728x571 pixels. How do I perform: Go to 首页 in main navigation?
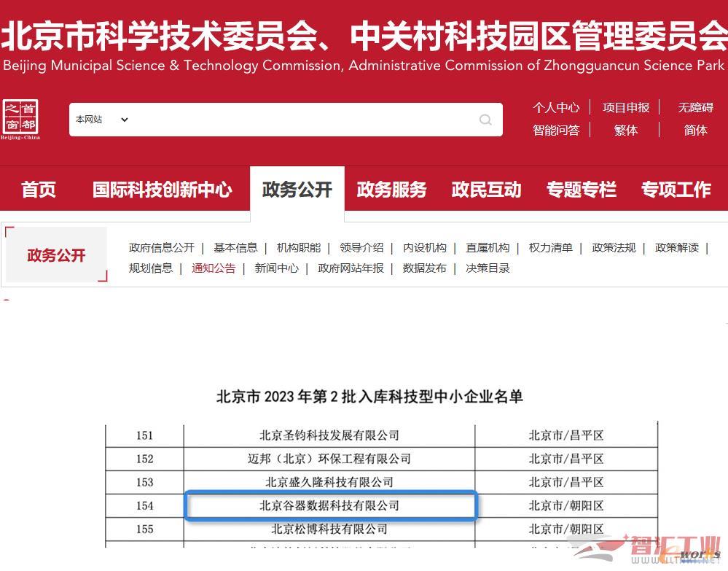(39, 190)
